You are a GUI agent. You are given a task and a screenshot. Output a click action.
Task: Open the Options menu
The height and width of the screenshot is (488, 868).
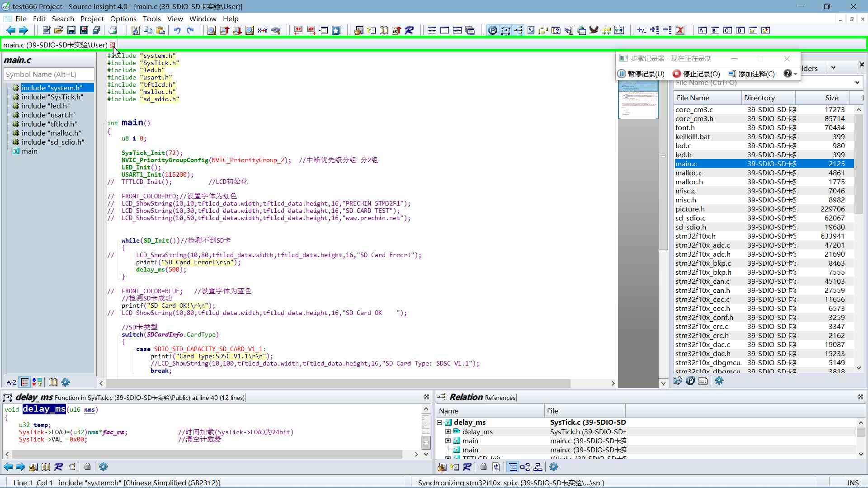123,19
